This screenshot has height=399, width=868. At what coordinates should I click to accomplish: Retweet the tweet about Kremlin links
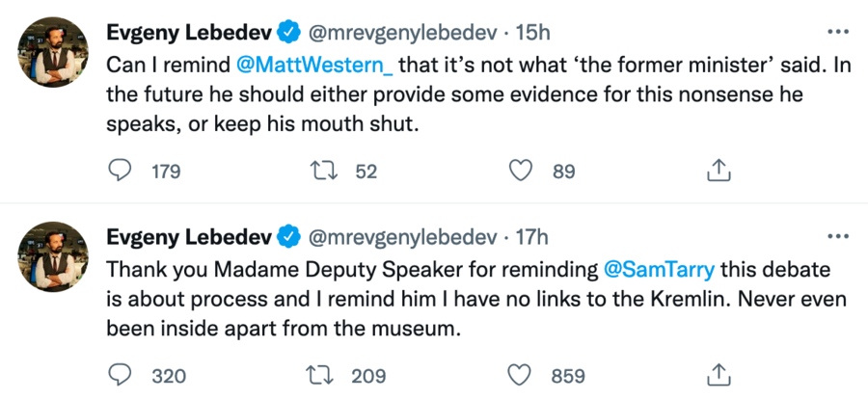point(321,374)
